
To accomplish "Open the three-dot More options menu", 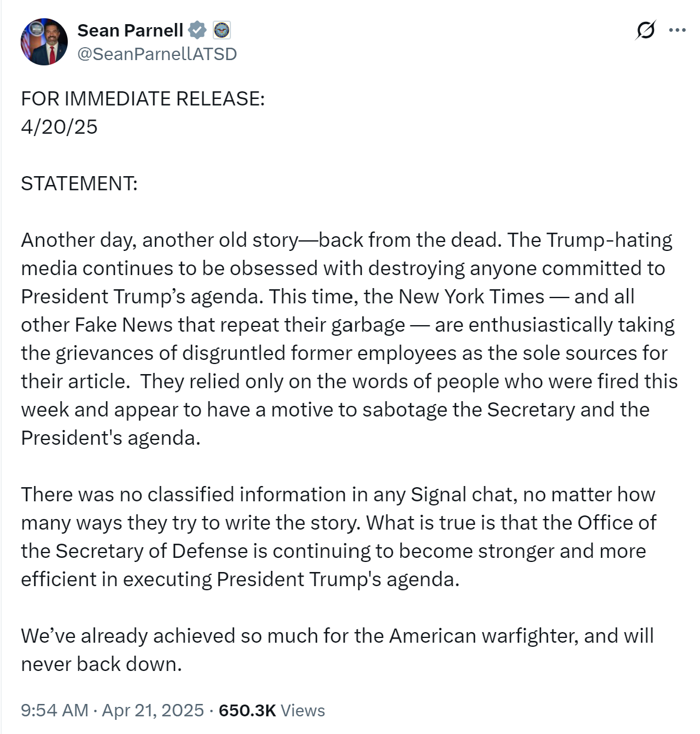I will (678, 30).
